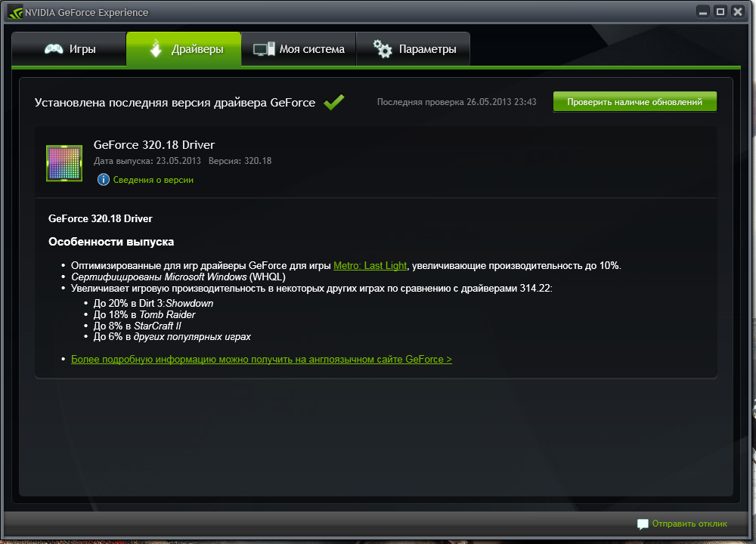Maximize the GeForce Experience window
This screenshot has height=544, width=756.
pos(720,11)
